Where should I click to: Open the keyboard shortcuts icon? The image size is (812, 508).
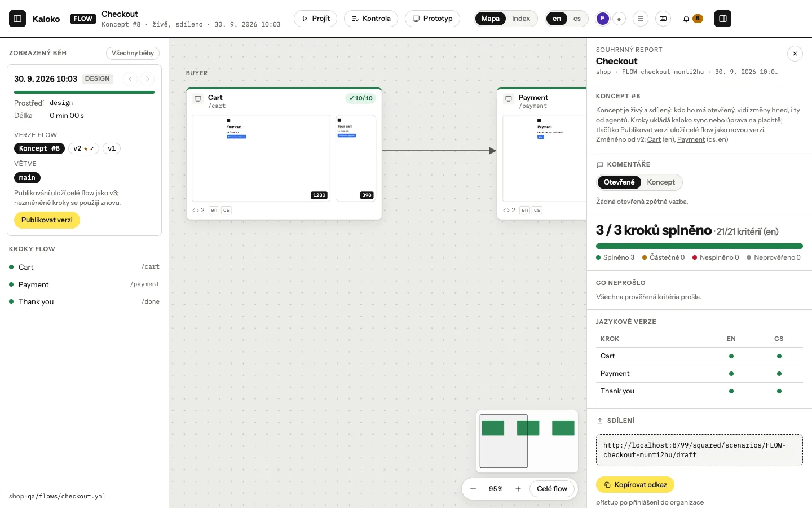tap(663, 19)
